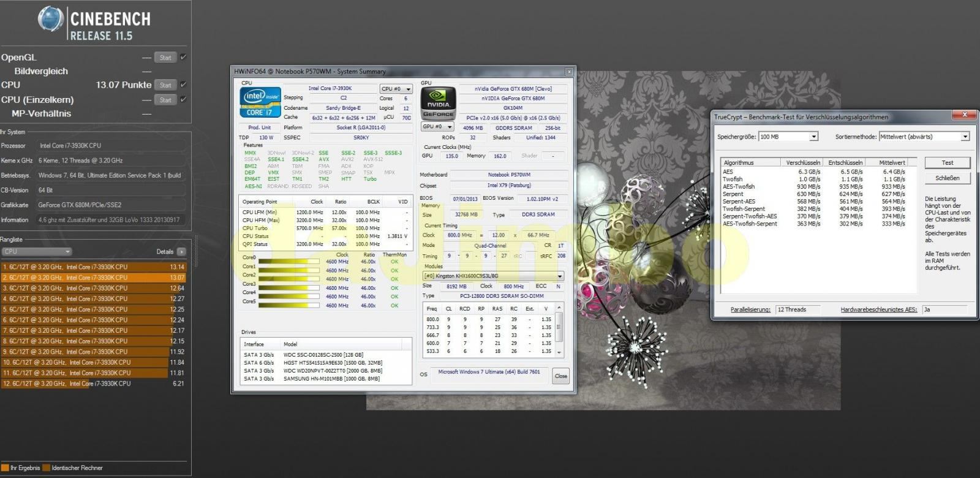980x478 pixels.
Task: Click the QPI Status operating point row
Action: click(325, 244)
